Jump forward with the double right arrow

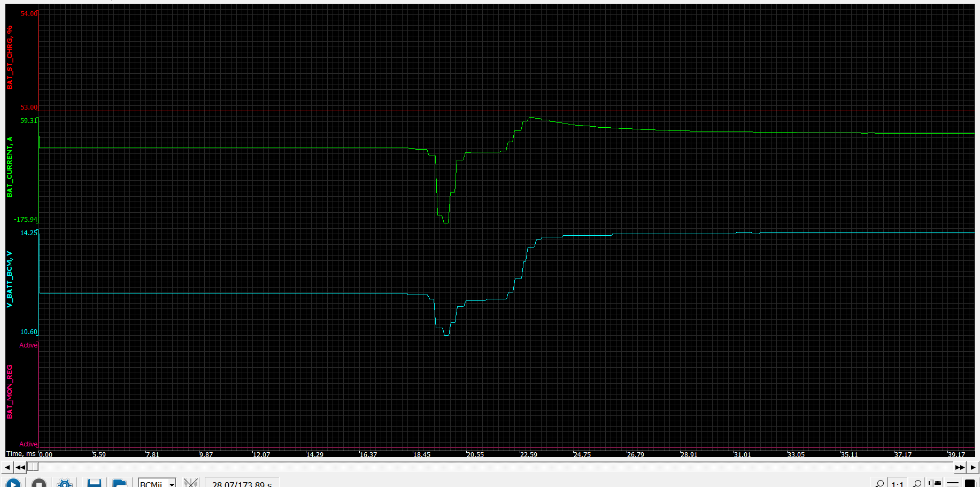960,467
